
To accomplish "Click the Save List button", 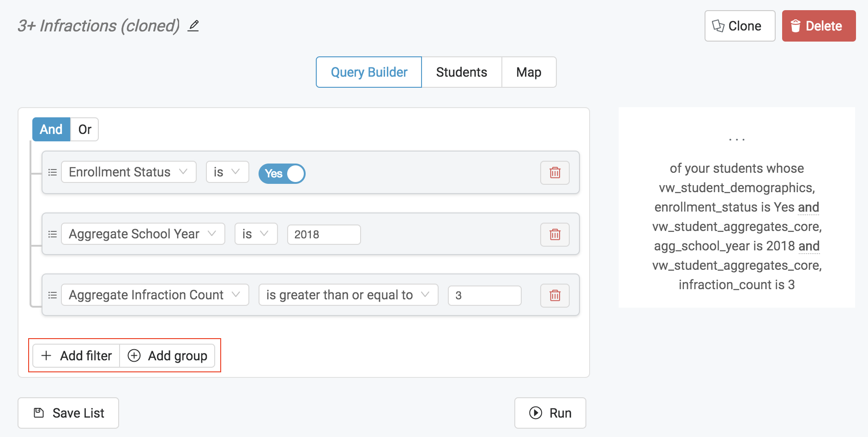I will (68, 413).
